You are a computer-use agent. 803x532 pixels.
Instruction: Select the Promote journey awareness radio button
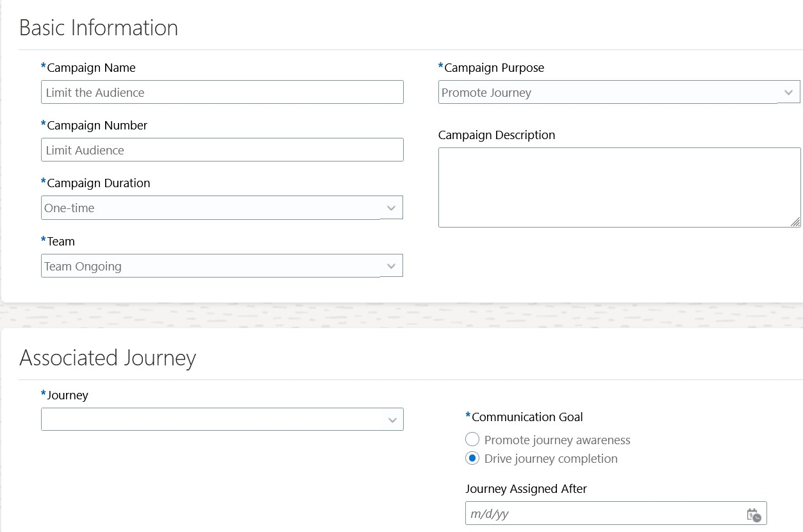coord(472,440)
